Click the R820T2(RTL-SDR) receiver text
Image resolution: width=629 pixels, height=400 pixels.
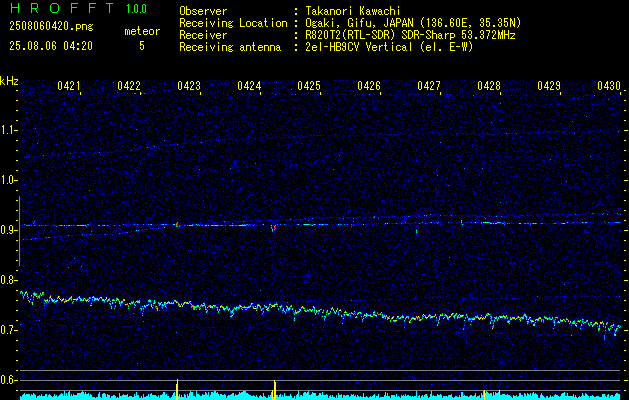pos(410,35)
